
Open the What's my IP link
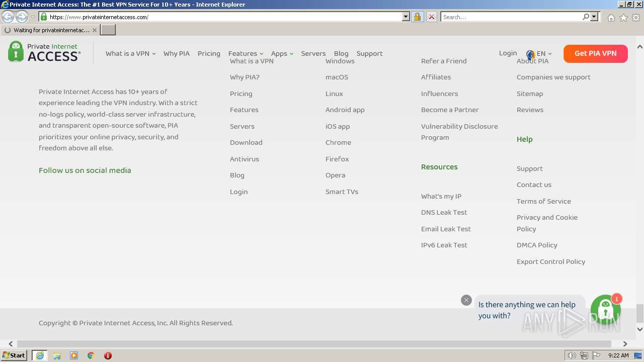tap(441, 196)
